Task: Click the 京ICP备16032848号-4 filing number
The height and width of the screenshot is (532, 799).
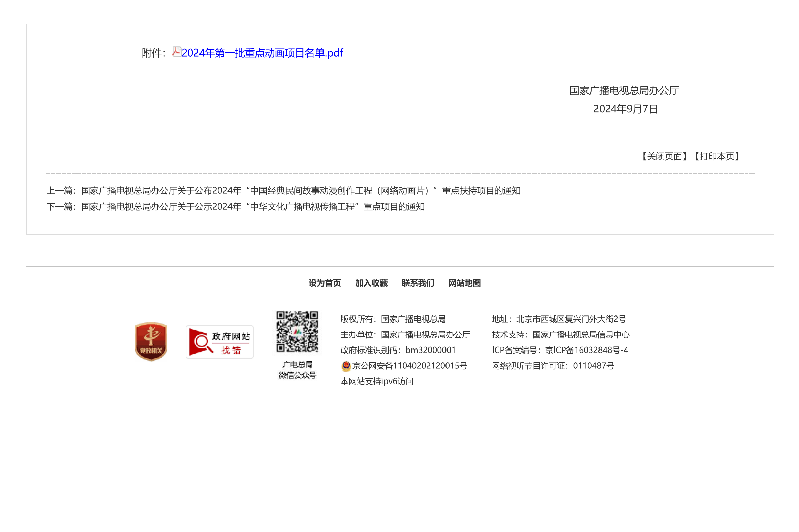Action: point(586,350)
